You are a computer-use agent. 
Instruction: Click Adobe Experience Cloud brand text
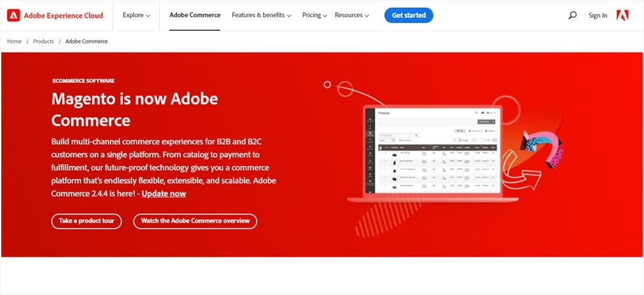tap(63, 15)
